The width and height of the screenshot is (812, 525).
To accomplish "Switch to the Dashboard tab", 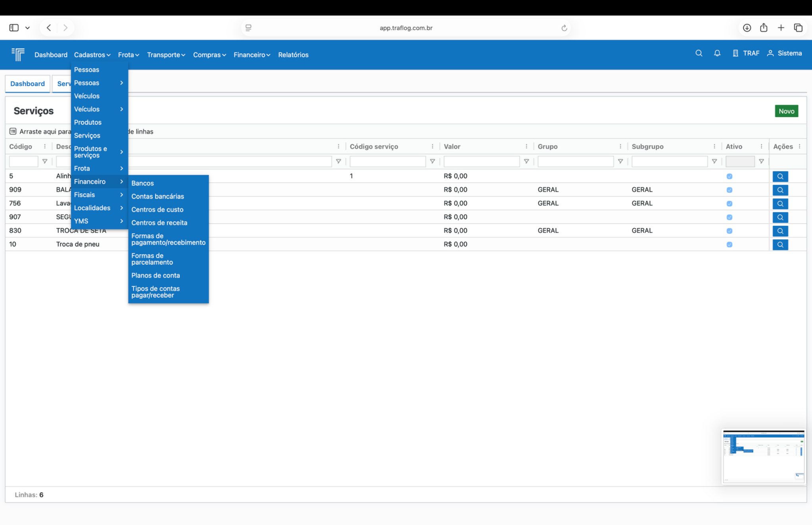I will point(27,84).
